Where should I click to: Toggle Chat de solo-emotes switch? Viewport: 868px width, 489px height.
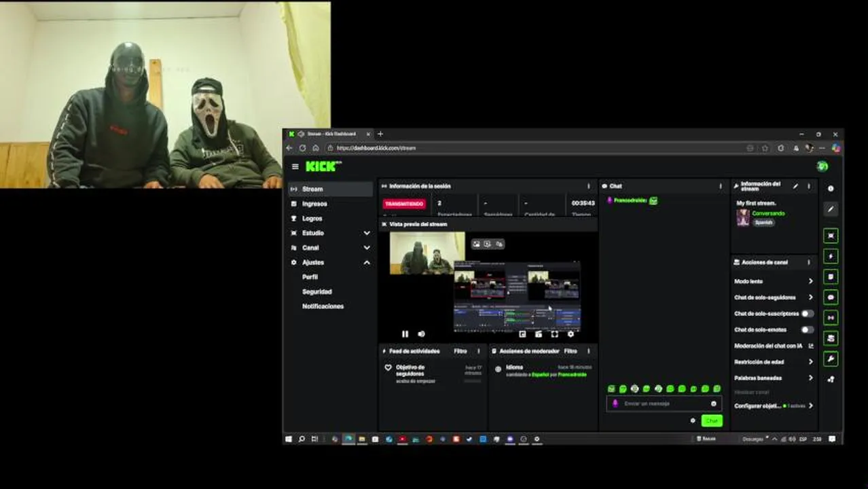(x=807, y=329)
